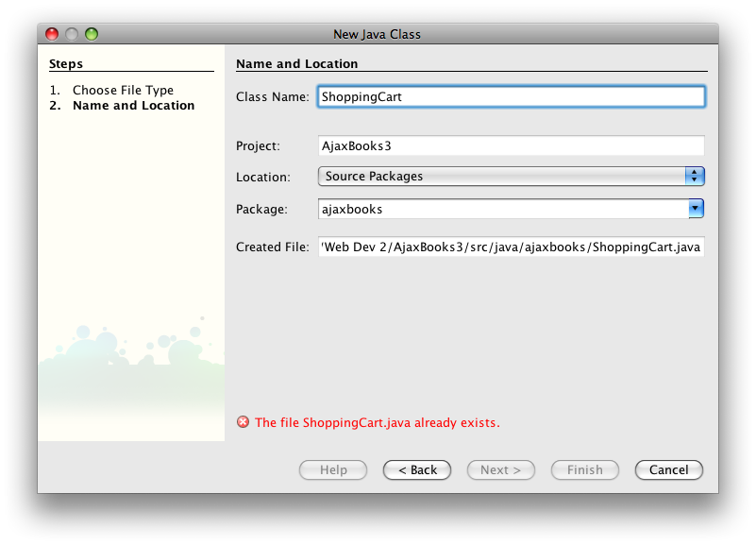Click the Created File path field
This screenshot has height=545, width=756.
coord(511,247)
